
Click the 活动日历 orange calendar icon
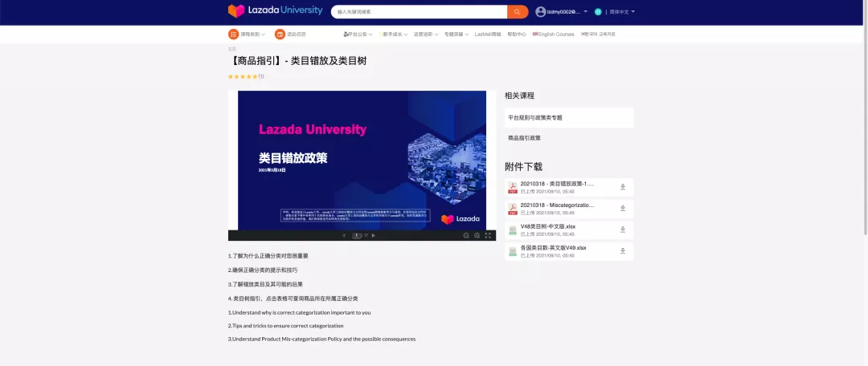(x=280, y=35)
